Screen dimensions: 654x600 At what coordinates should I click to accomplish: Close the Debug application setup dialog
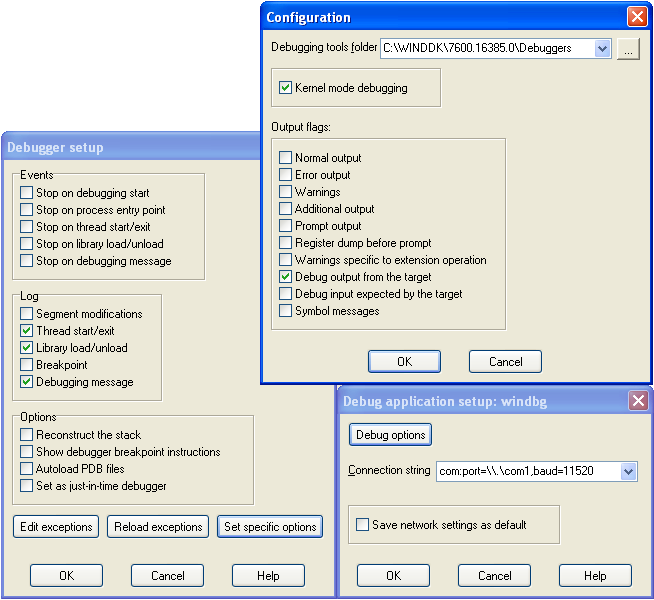pyautogui.click(x=637, y=401)
